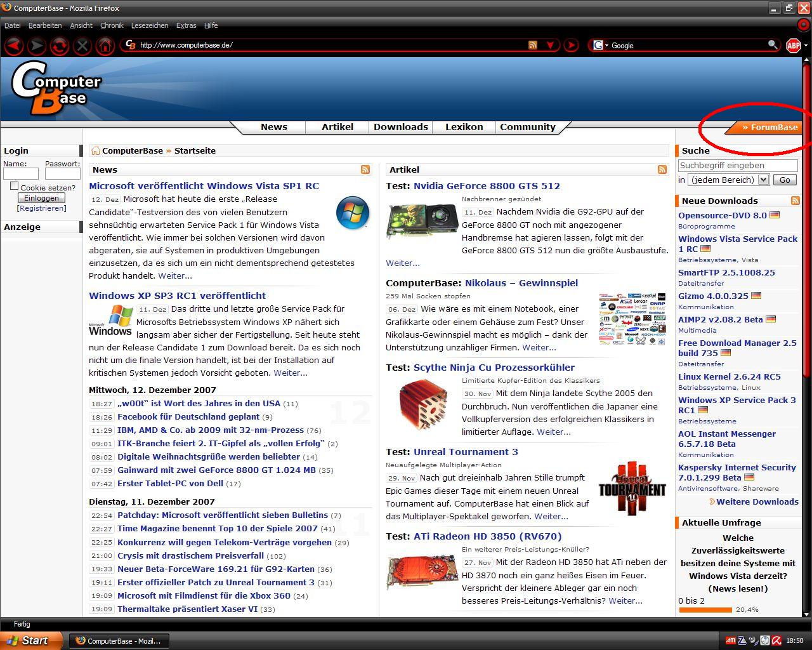This screenshot has width=812, height=650.
Task: Click the Artikel section RSS icon
Action: 662,169
